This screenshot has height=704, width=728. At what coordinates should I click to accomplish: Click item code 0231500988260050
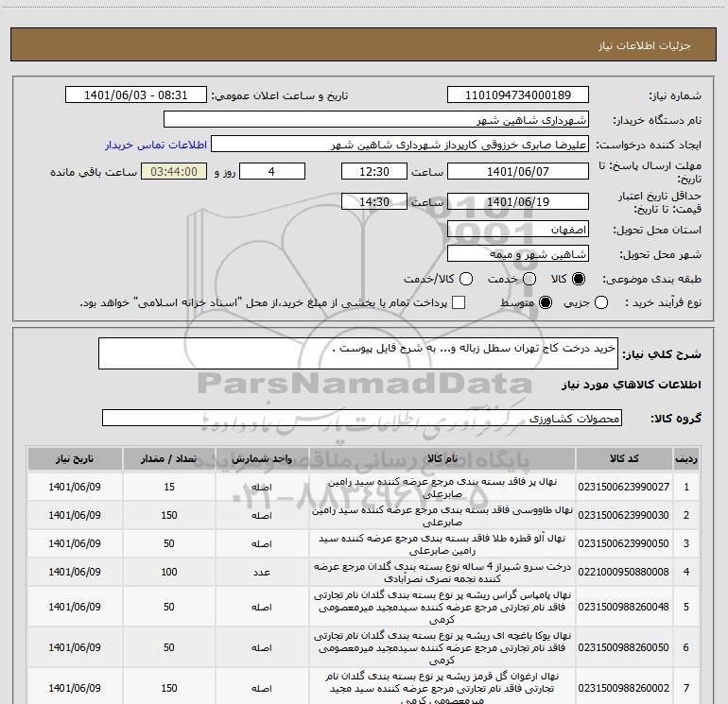click(624, 647)
